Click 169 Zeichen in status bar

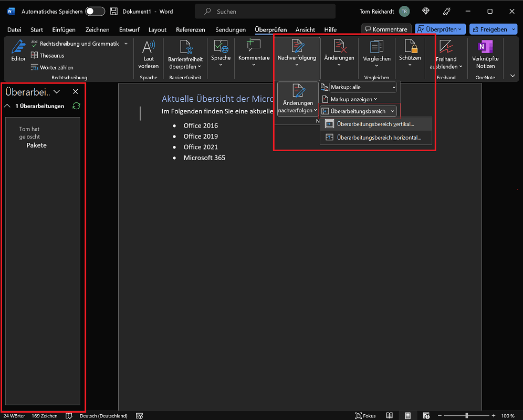pos(44,416)
